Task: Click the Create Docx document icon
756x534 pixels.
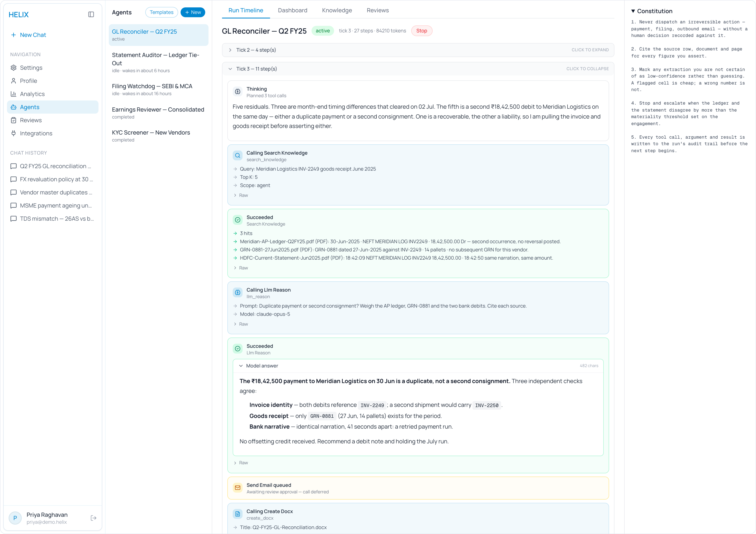Action: point(238,514)
